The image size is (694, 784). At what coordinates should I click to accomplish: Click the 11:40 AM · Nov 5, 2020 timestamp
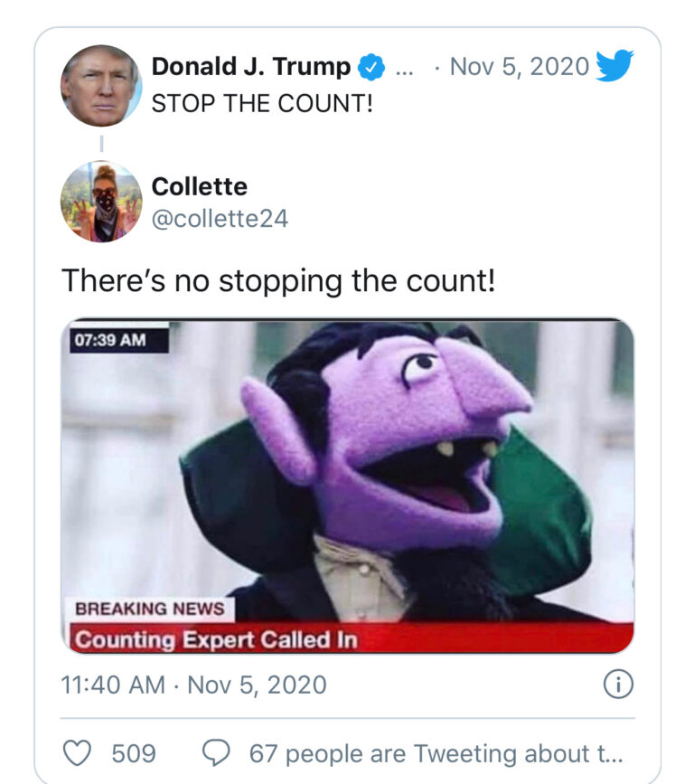pos(193,685)
